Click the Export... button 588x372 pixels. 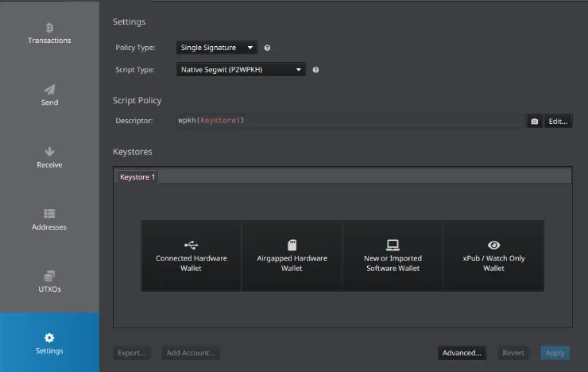(132, 353)
